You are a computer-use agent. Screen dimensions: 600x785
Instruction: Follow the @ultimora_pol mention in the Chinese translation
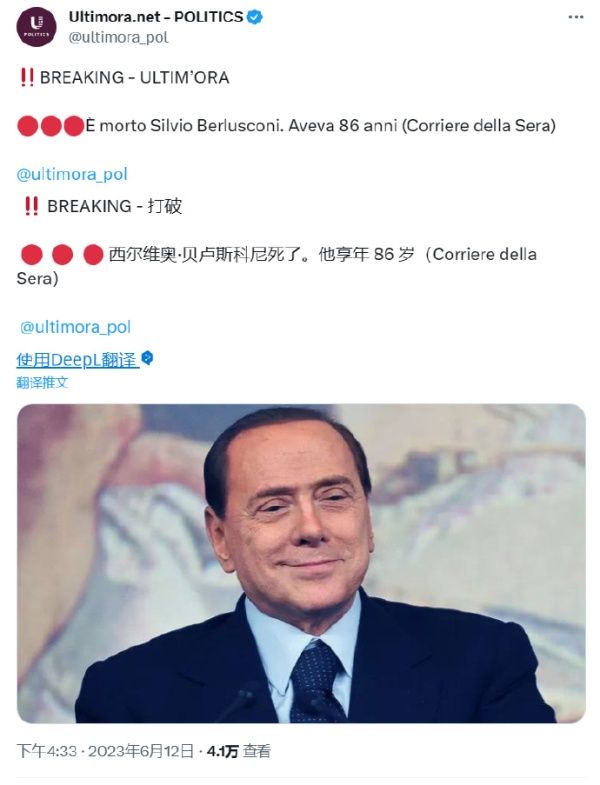point(76,327)
